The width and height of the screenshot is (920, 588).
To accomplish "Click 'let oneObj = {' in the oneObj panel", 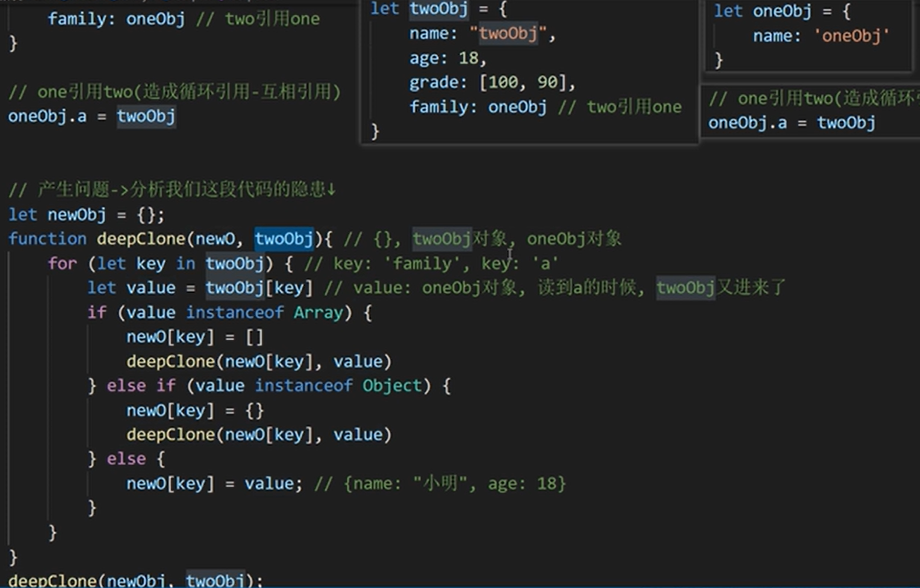I will [x=782, y=11].
